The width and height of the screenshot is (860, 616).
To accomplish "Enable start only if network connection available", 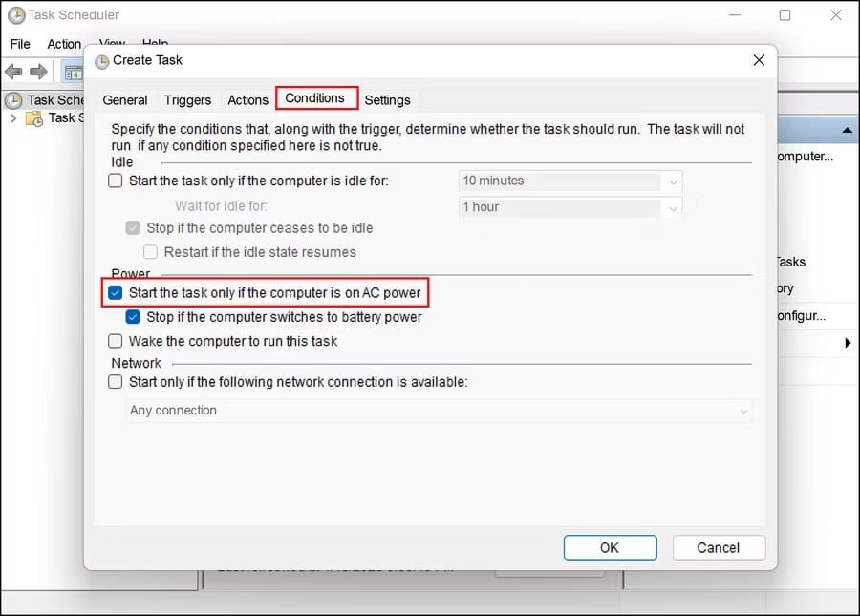I will coord(116,381).
